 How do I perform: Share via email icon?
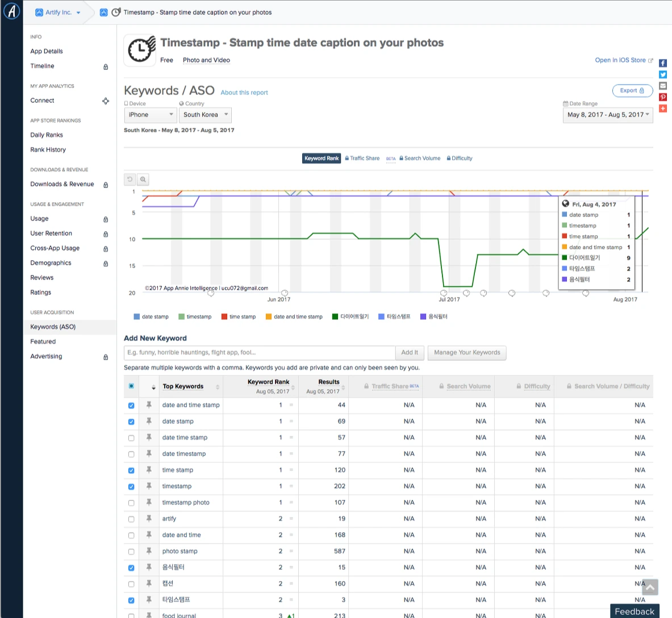point(662,86)
